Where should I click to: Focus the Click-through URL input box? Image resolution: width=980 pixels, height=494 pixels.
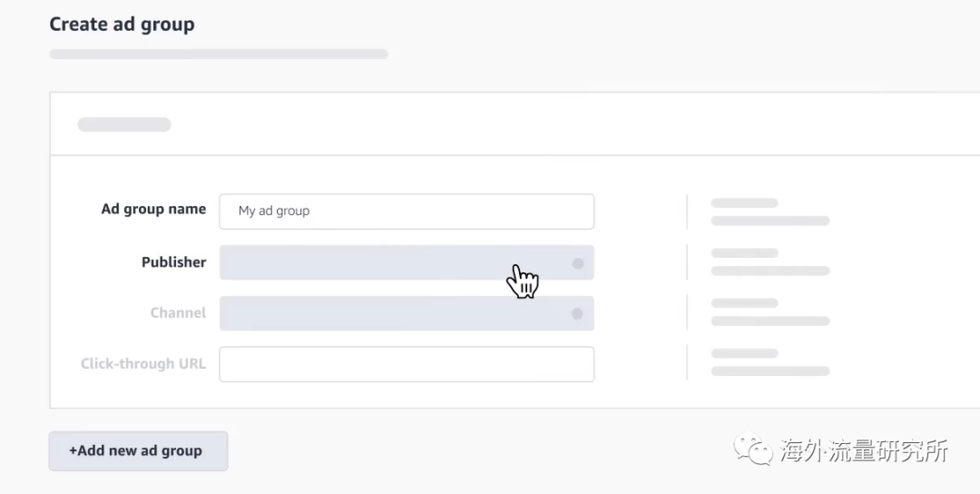[407, 364]
